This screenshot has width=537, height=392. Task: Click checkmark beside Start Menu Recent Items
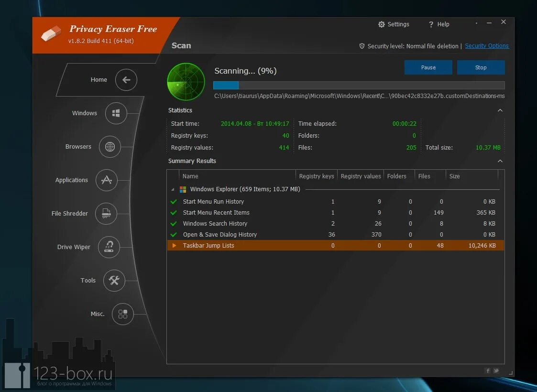coord(174,213)
